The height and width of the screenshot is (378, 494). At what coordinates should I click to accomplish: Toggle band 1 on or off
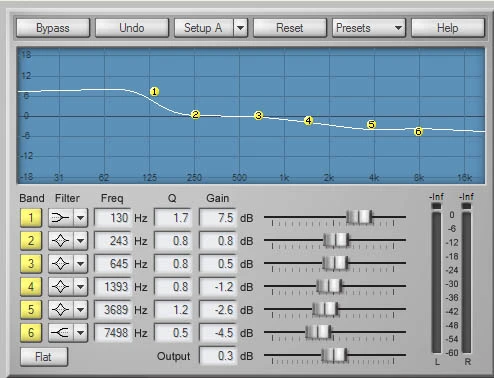[x=31, y=218]
